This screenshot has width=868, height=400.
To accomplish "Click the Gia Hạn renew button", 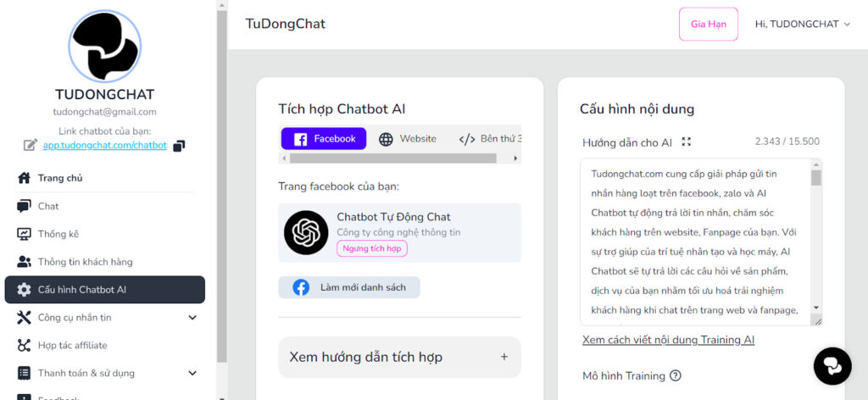I will (x=709, y=24).
